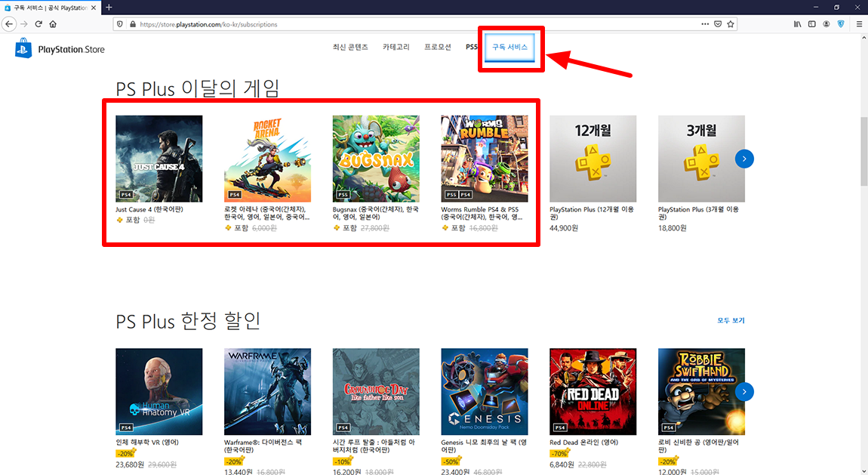Click the blue shield extension icon
Viewport: 868px width, 475px height.
click(841, 24)
